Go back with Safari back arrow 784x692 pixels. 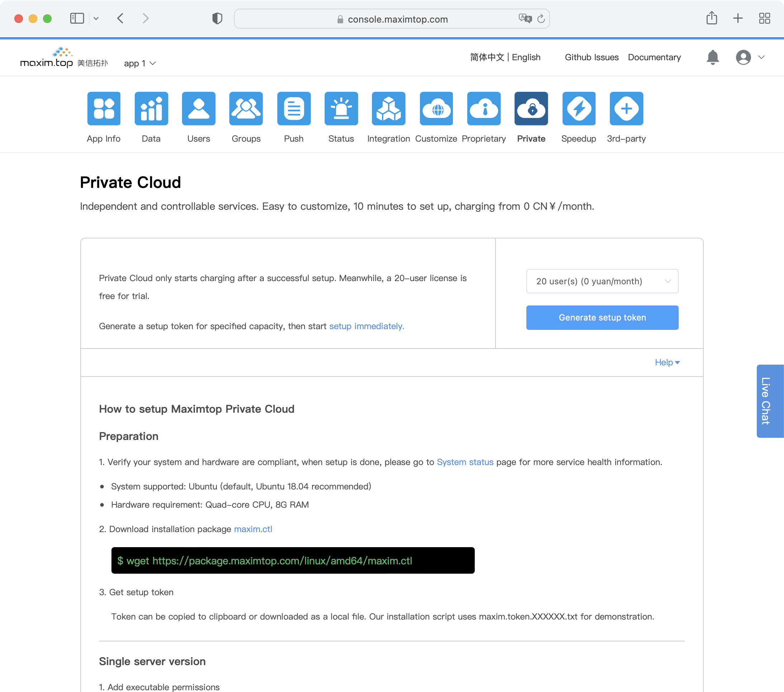point(120,18)
